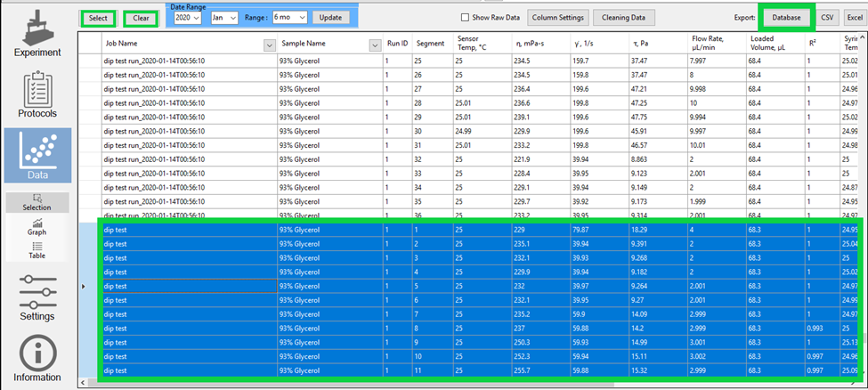Click the Cleaning Data button

tap(623, 18)
